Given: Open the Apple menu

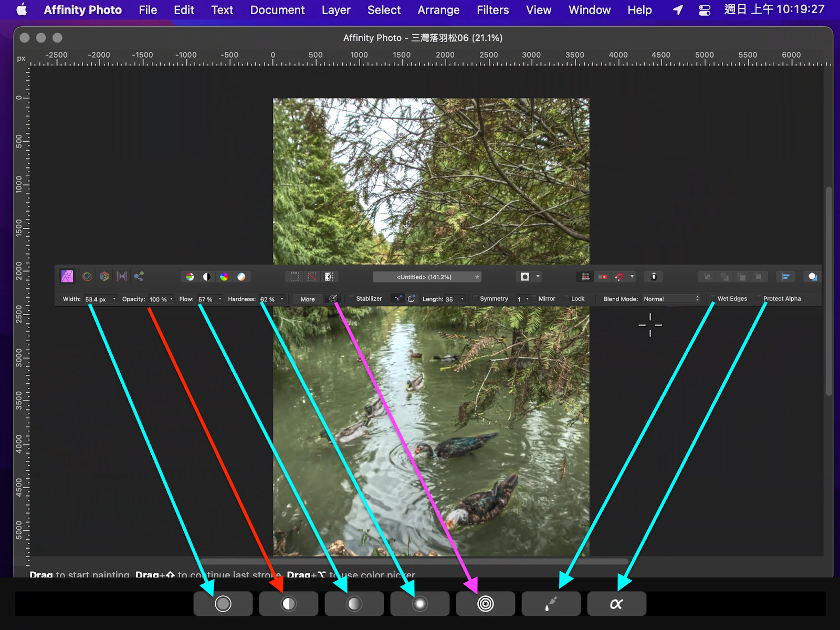Looking at the screenshot, I should [x=22, y=9].
